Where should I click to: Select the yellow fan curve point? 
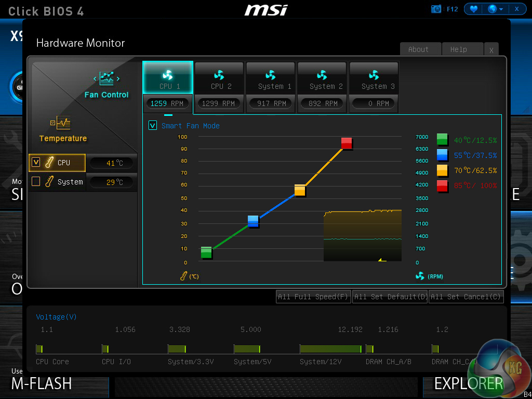click(300, 190)
